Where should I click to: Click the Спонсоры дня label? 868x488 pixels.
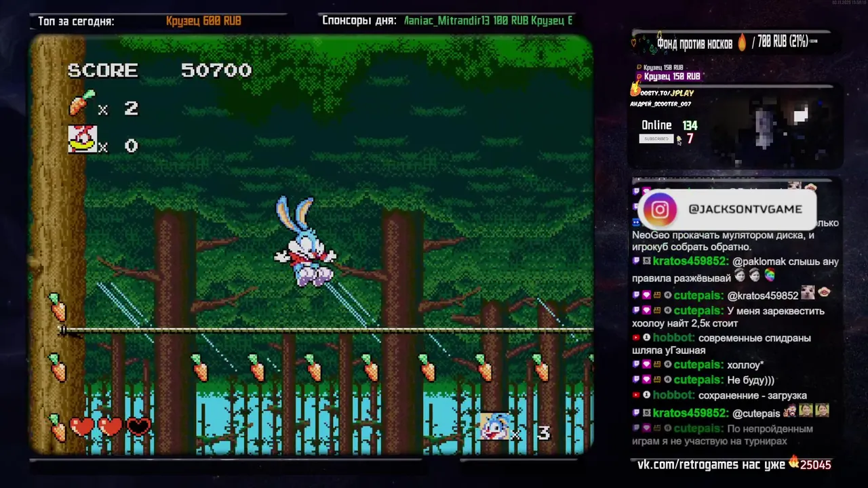359,21
